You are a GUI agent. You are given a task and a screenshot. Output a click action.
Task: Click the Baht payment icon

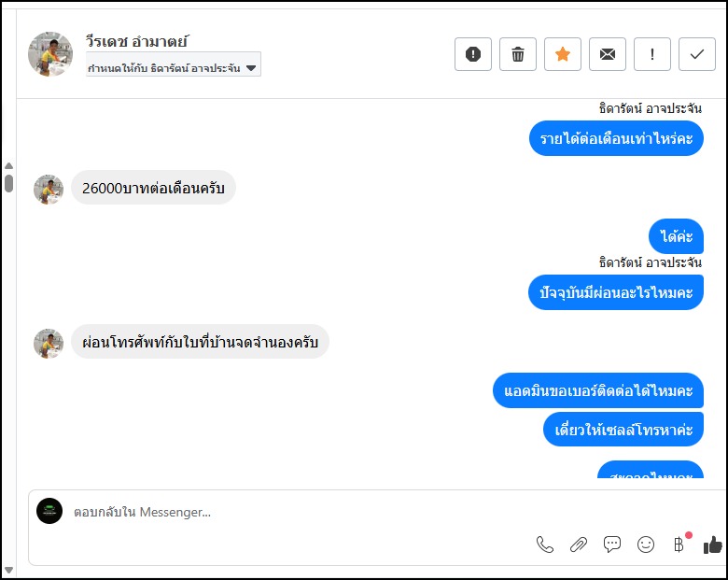coord(679,545)
